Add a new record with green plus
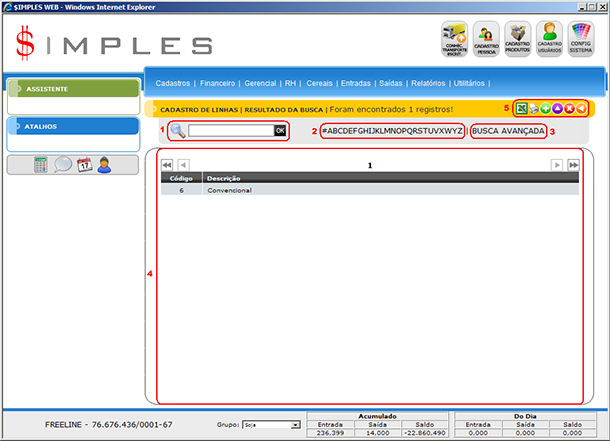 [x=546, y=108]
